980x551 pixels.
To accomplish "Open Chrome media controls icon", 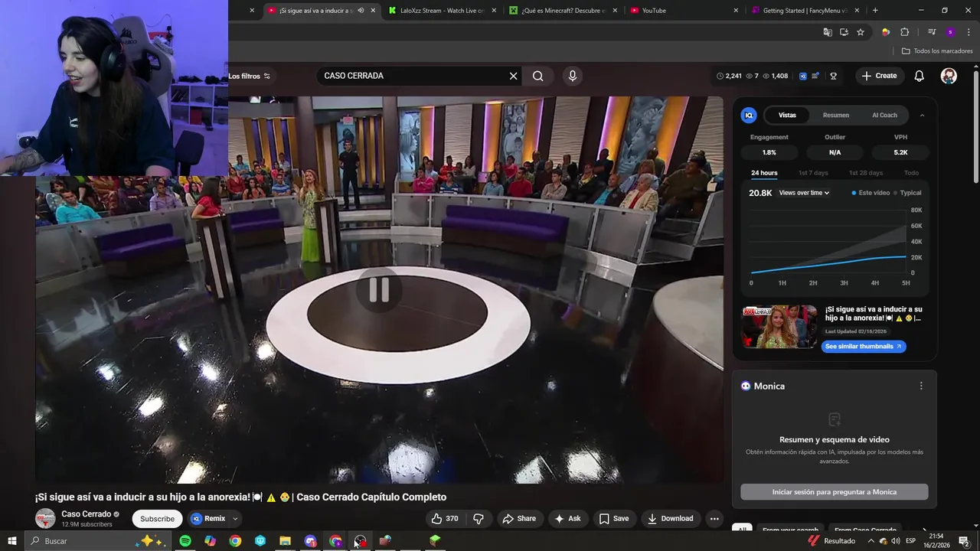I will pyautogui.click(x=932, y=32).
